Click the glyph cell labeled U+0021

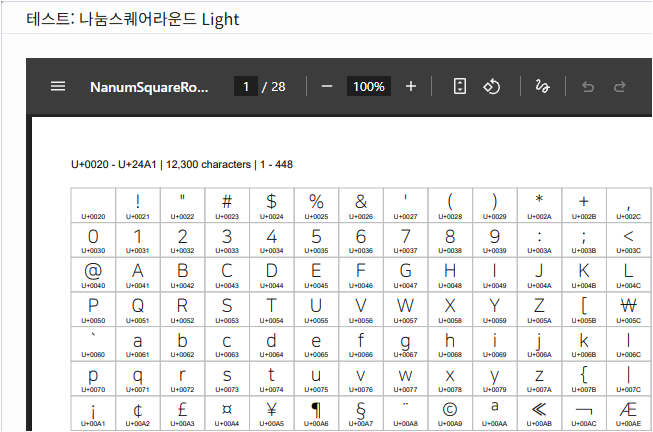pyautogui.click(x=138, y=205)
